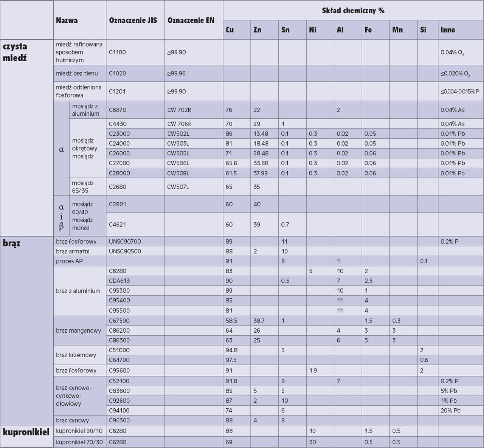Select the brąz krzemowy name cell

pos(76,355)
